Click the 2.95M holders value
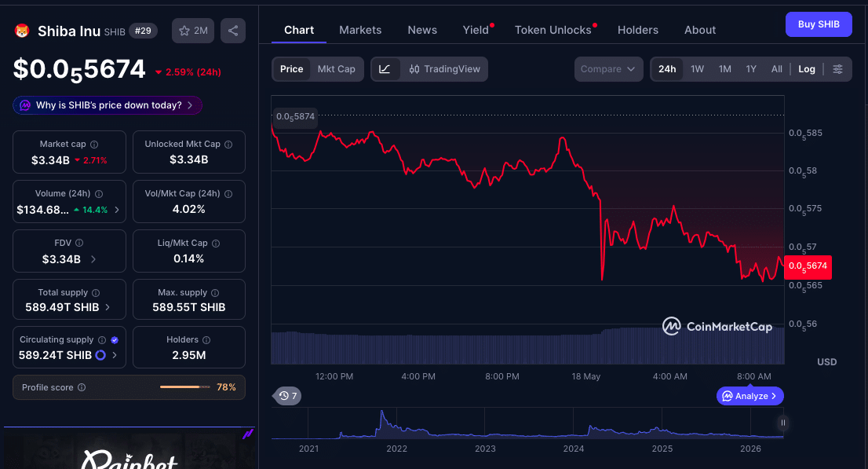Screen dimensions: 868x469 tap(189, 355)
